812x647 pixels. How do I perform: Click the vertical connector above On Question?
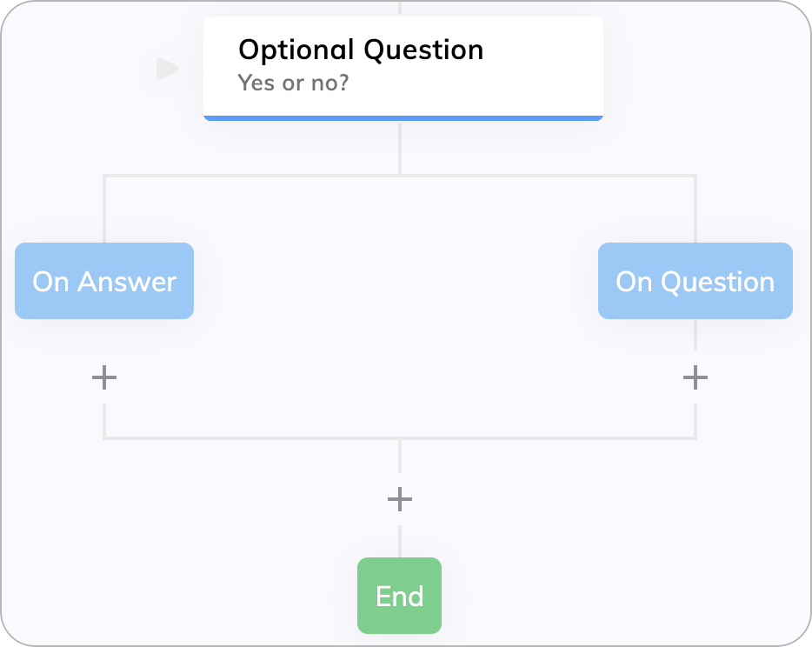[695, 210]
